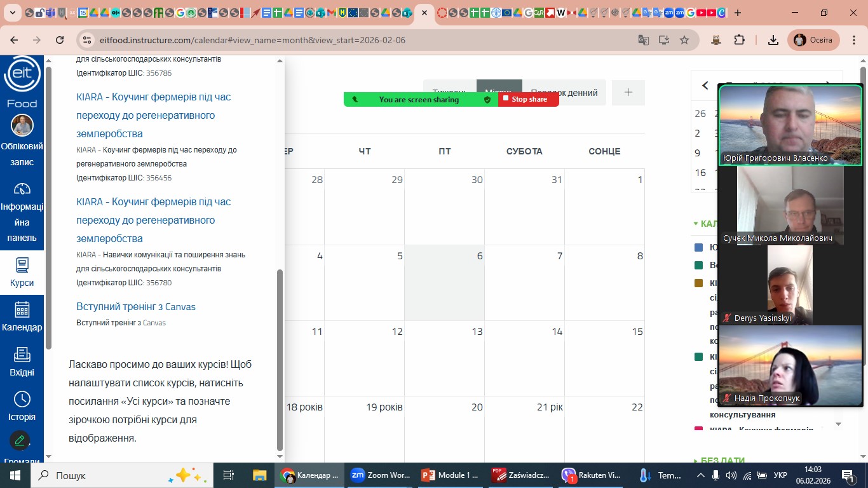
Task: Select day 14 in the calendar grid
Action: [524, 358]
